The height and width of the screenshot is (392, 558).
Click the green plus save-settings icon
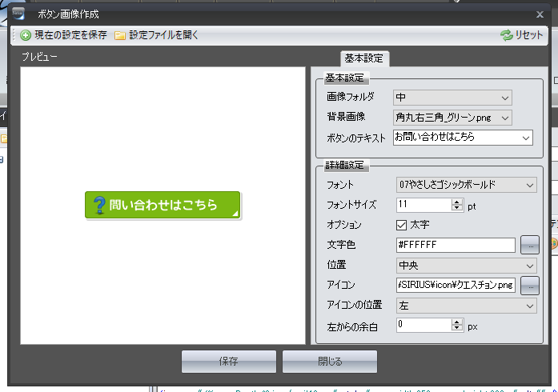coord(26,35)
